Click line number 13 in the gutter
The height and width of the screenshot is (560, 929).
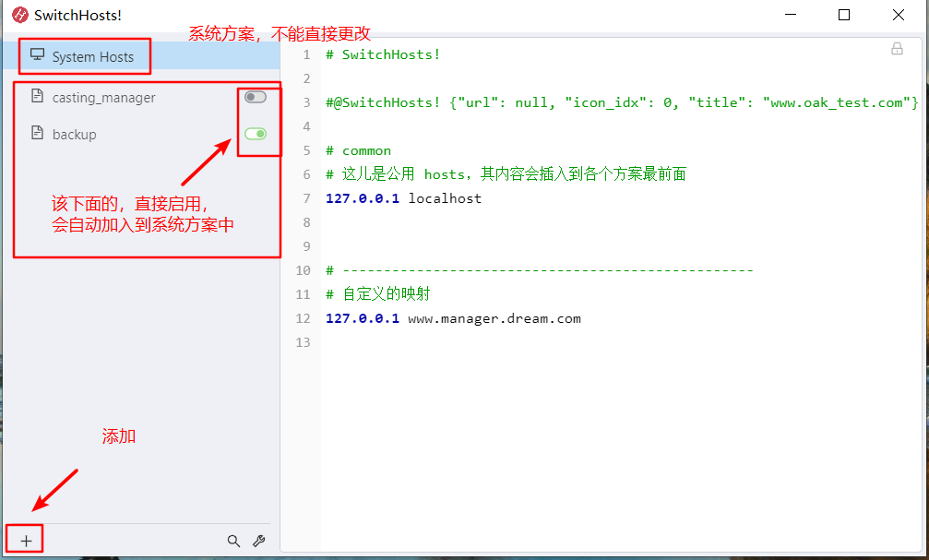(303, 342)
